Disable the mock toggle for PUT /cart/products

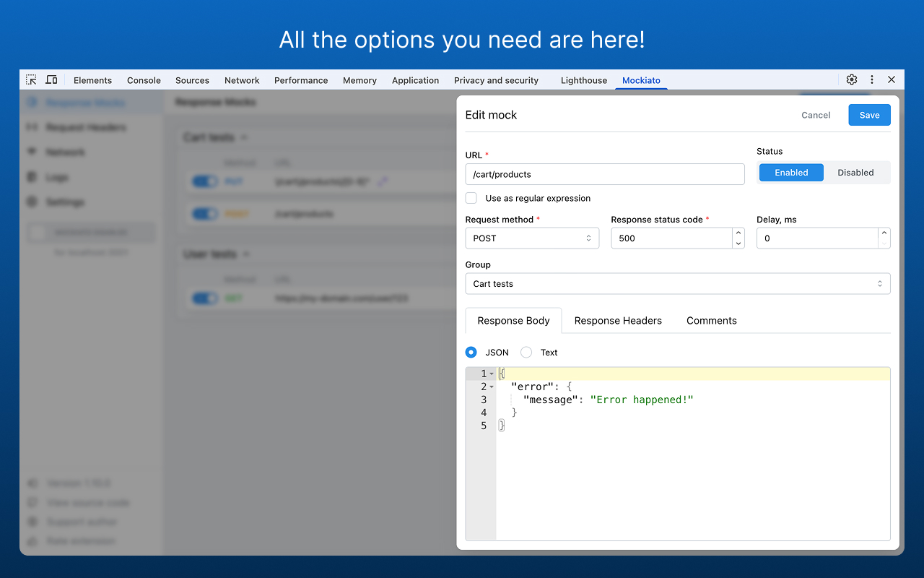tap(204, 181)
